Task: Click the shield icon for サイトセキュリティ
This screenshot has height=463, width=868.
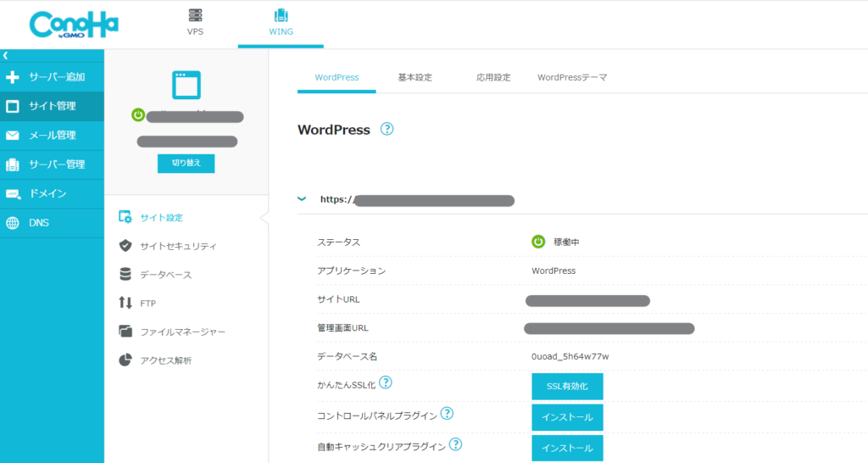Action: (x=125, y=245)
